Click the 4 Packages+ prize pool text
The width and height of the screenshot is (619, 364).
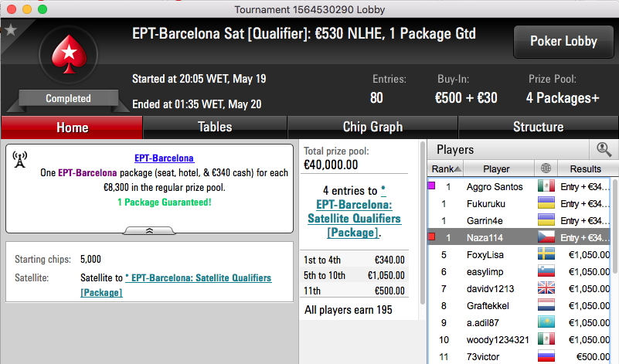tap(563, 97)
